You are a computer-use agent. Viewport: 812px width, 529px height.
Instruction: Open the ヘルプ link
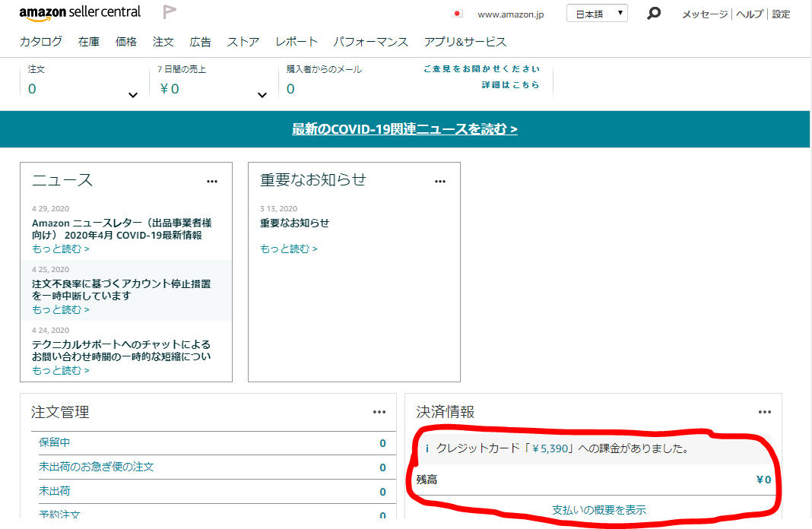coord(750,14)
